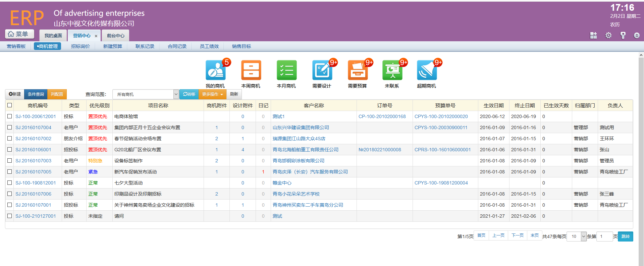Click the 新建 button
Screen dimensions: 644x266
click(x=15, y=94)
